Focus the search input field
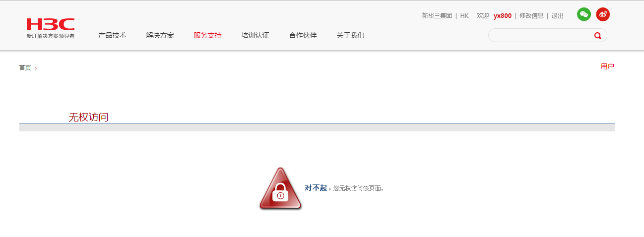This screenshot has width=644, height=237. 541,35
